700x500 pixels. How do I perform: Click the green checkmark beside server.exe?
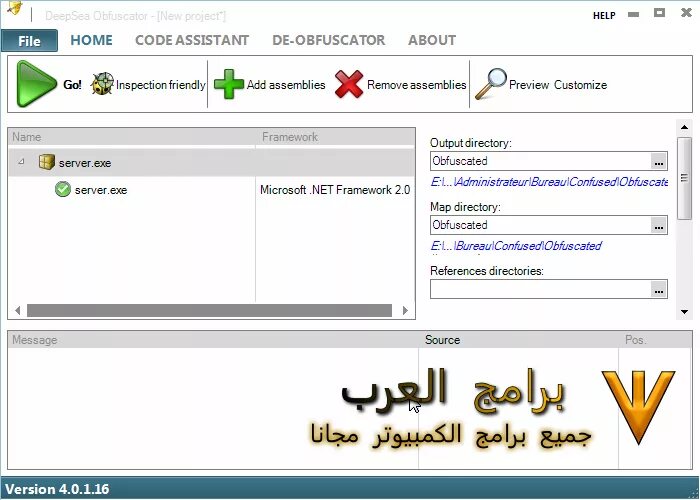point(63,189)
